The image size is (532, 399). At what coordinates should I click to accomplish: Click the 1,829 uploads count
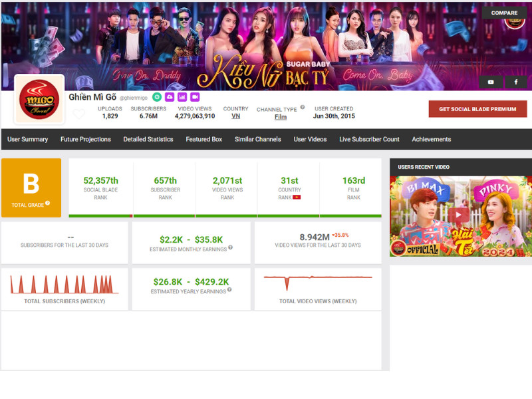110,116
